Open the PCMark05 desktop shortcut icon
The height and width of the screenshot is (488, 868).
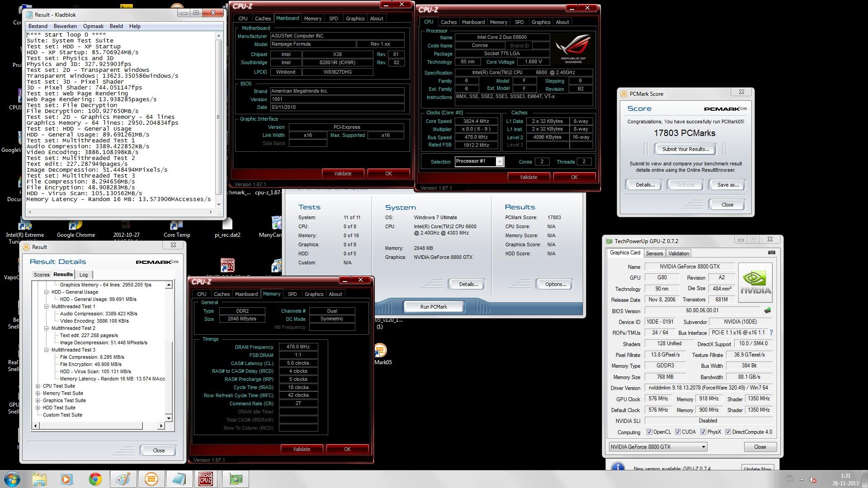pos(380,351)
